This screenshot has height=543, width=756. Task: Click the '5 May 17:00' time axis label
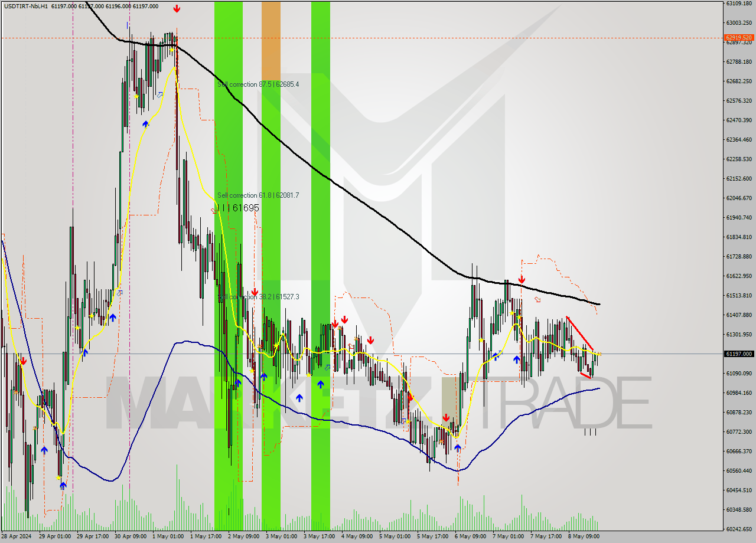tap(432, 537)
